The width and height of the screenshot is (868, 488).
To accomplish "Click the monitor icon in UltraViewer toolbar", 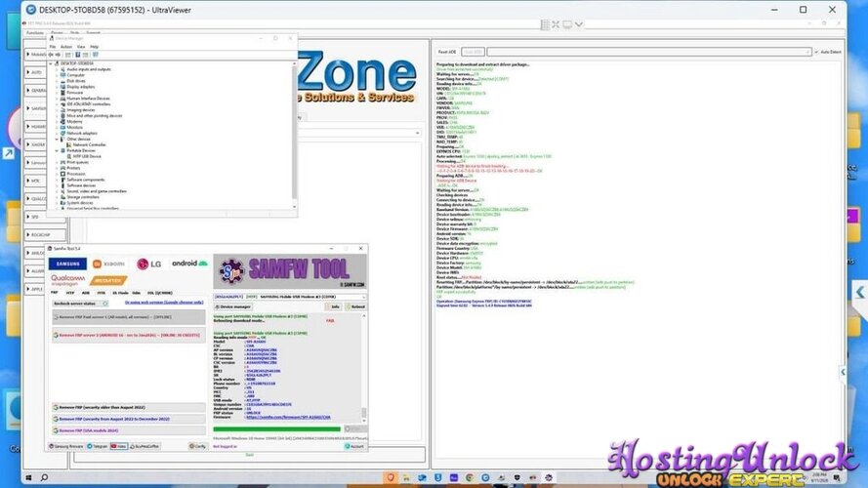I will (x=567, y=24).
